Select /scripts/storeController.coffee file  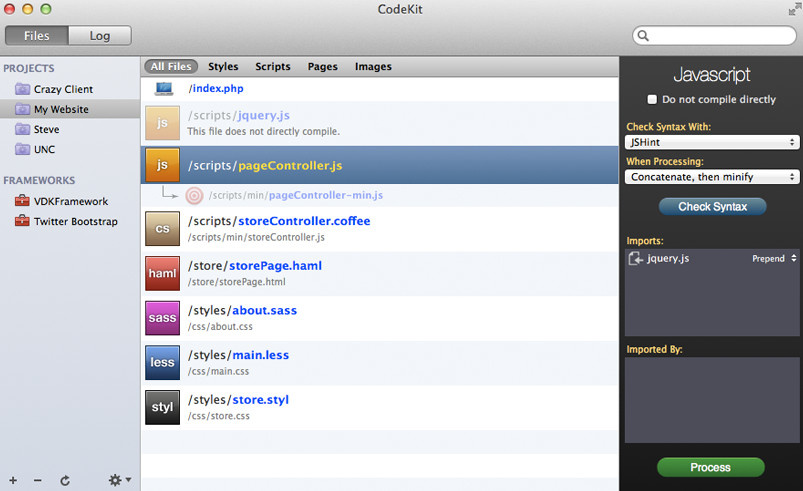(279, 221)
